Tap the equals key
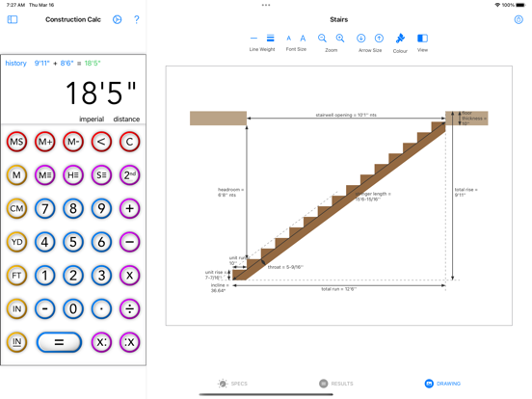Viewport: 532px width, 399px height. point(59,342)
